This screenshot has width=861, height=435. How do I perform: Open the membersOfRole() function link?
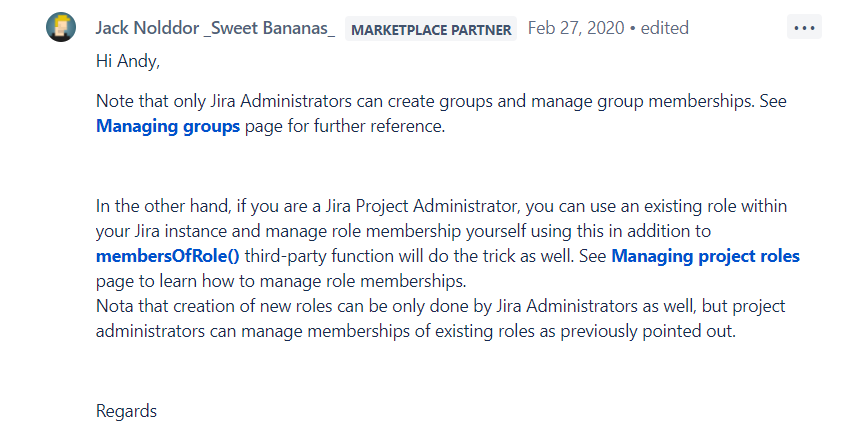tap(168, 256)
